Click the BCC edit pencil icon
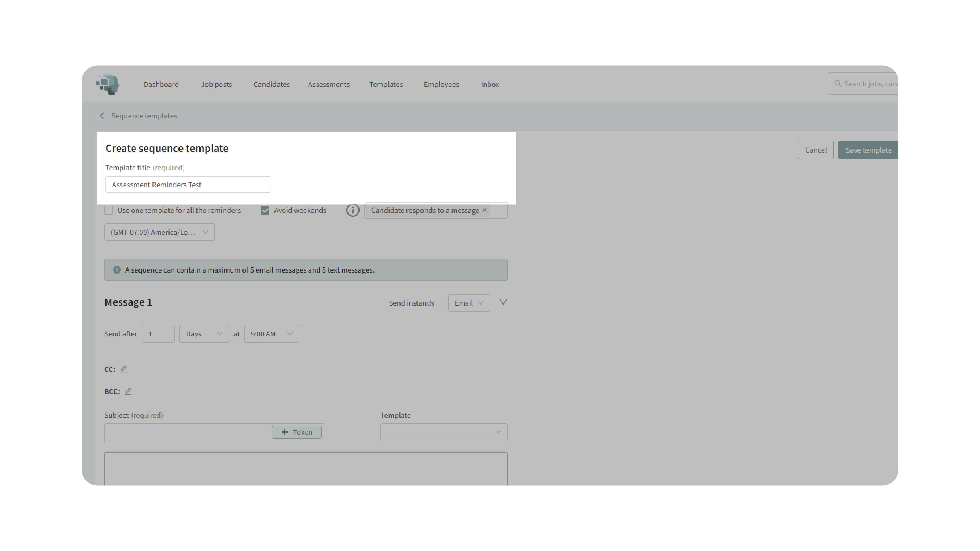The height and width of the screenshot is (551, 980). 128,391
